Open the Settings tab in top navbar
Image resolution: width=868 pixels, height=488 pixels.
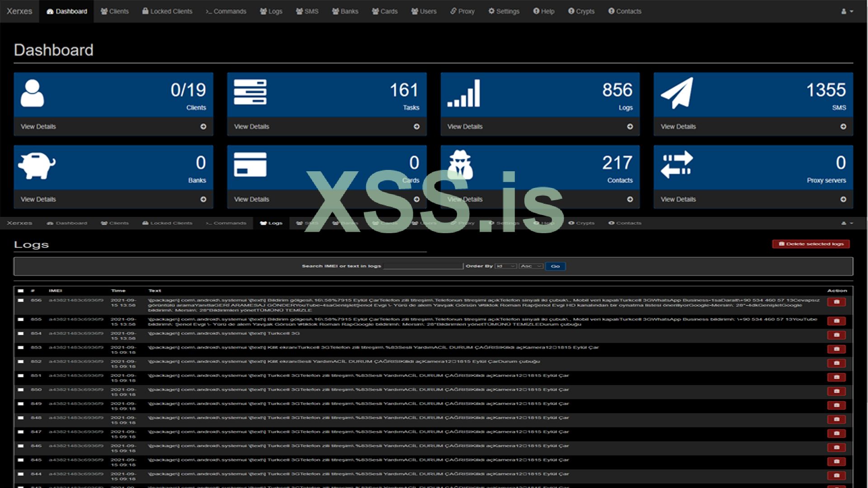pos(504,11)
